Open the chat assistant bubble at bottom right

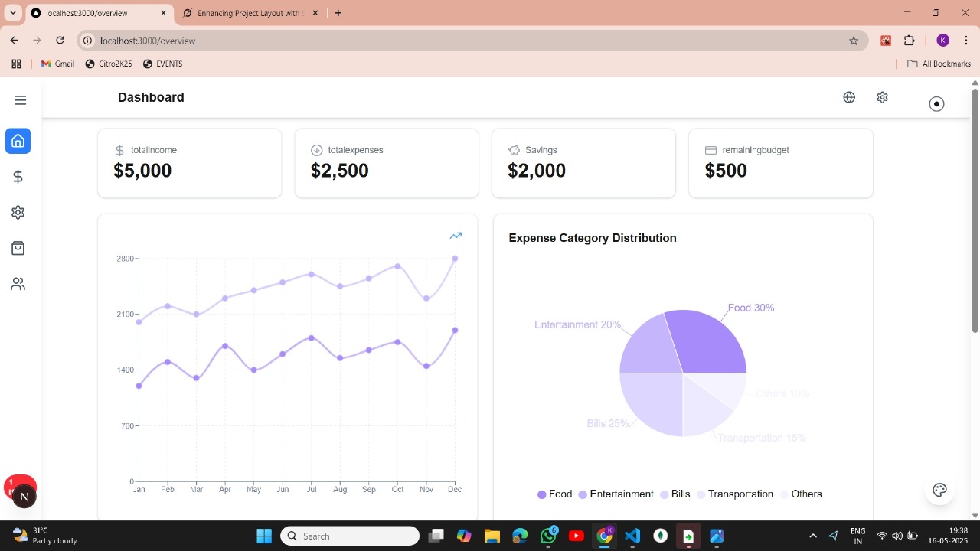[939, 490]
